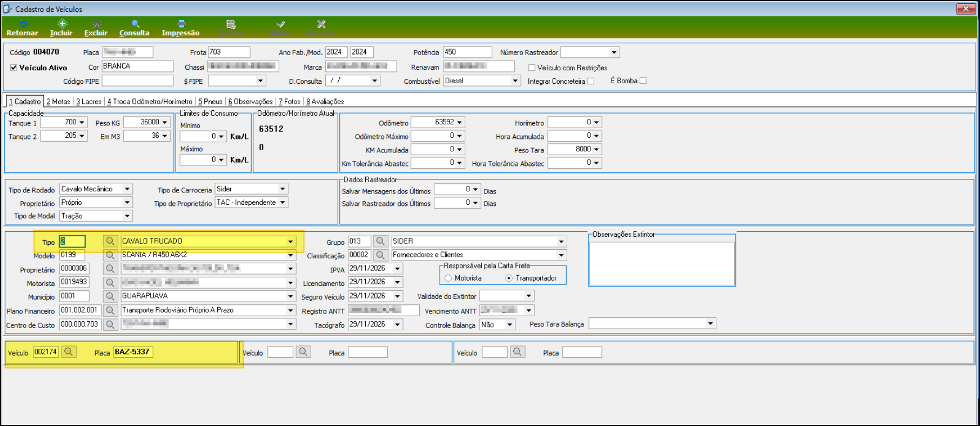Open Tanque 1 value stepper dropdown
The image size is (980, 426).
pos(82,122)
